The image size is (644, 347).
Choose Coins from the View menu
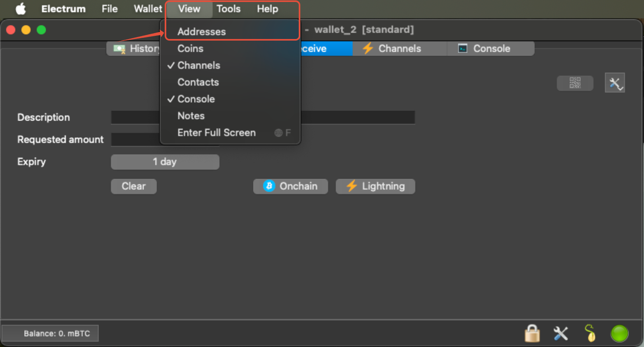[x=230, y=49]
